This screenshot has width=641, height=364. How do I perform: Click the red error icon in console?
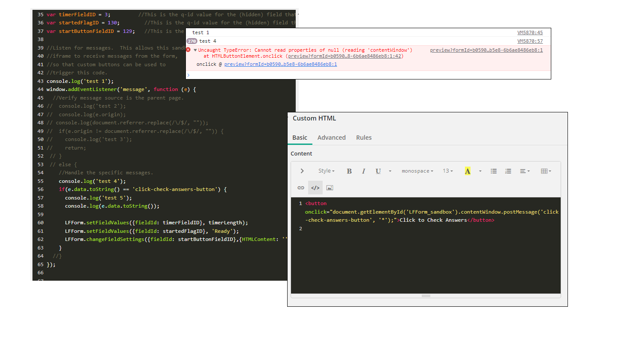[x=188, y=50]
